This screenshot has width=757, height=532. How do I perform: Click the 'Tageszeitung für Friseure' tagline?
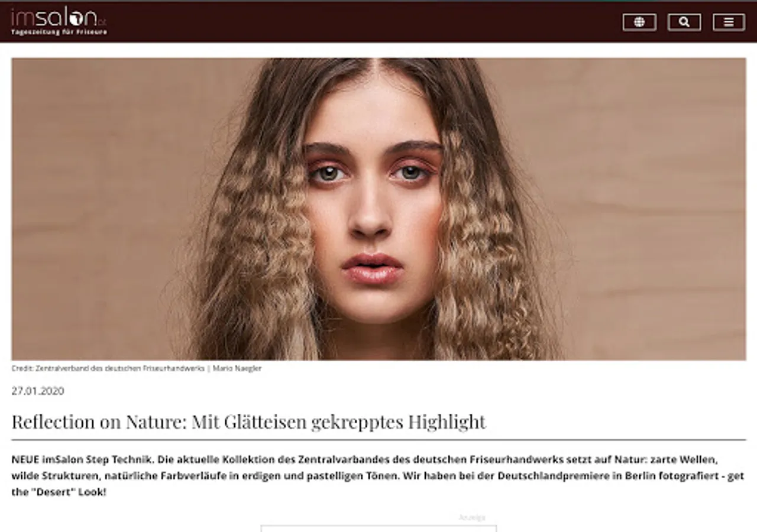pos(59,32)
